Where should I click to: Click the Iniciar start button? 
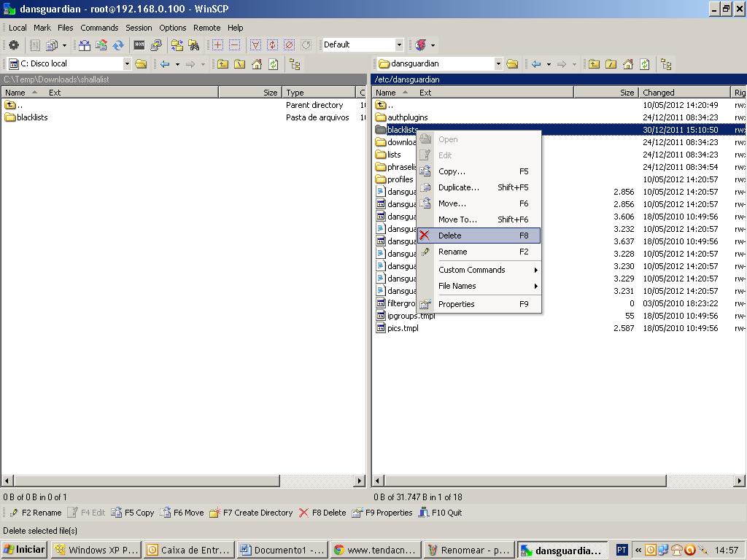tap(24, 550)
